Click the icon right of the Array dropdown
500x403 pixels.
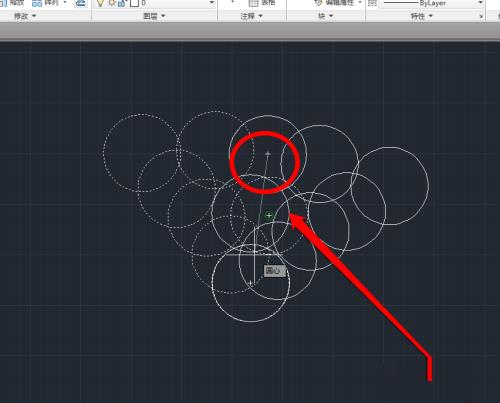pyautogui.click(x=80, y=3)
